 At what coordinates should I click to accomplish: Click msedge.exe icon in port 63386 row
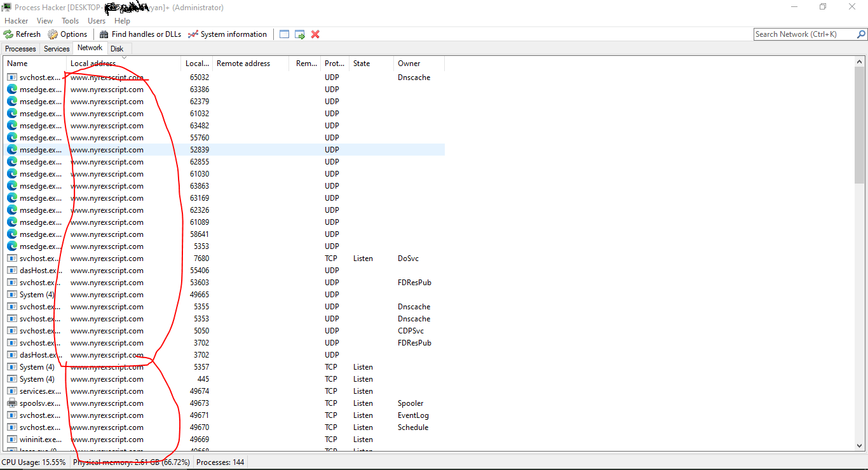[x=12, y=90]
